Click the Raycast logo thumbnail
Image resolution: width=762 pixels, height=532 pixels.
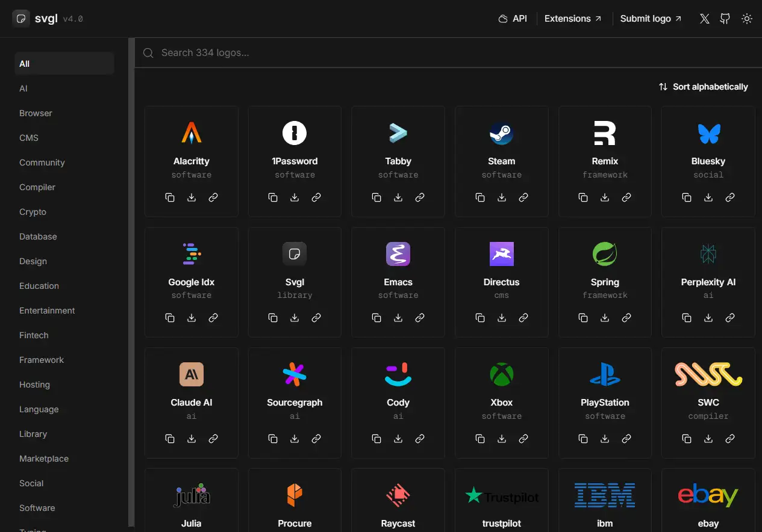tap(398, 495)
